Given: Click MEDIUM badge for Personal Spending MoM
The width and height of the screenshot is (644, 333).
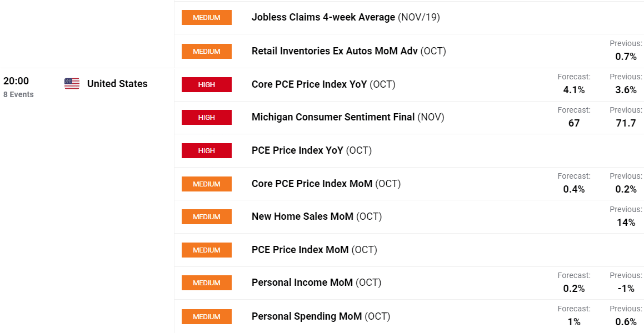Looking at the screenshot, I should [207, 316].
